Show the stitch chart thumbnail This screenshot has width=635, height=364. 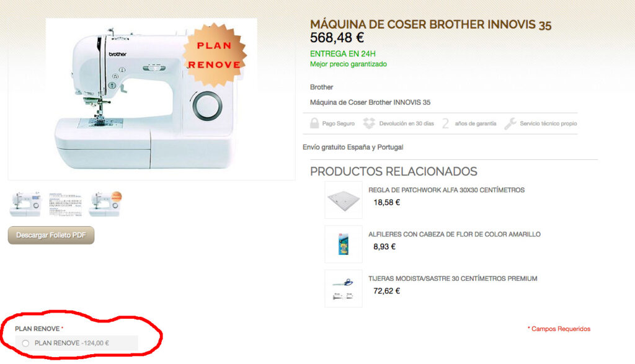pyautogui.click(x=65, y=204)
